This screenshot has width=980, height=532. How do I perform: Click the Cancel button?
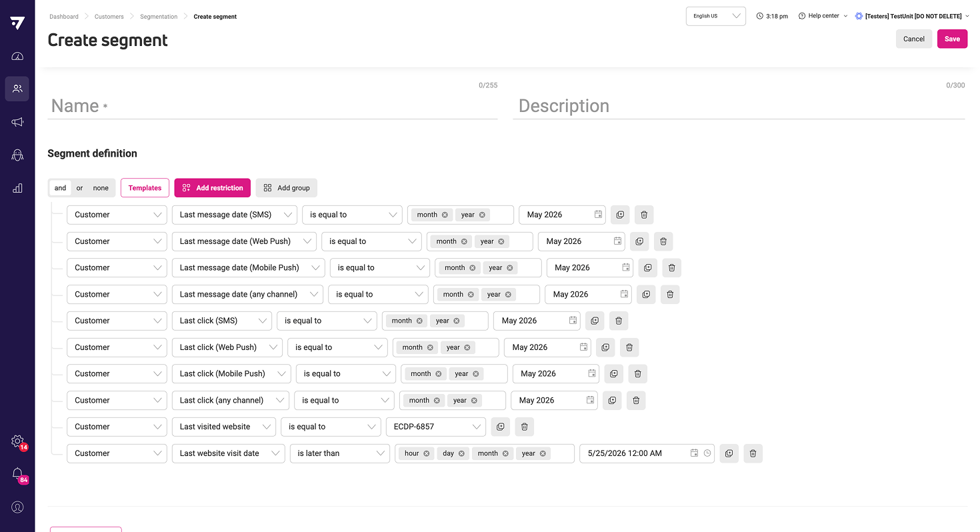click(x=914, y=39)
